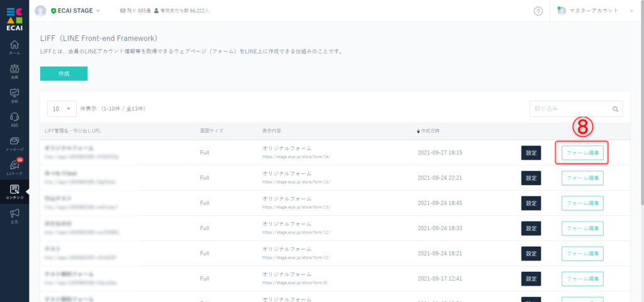
Task: Click the date 2021-09-27 18:15
Action: (x=440, y=153)
